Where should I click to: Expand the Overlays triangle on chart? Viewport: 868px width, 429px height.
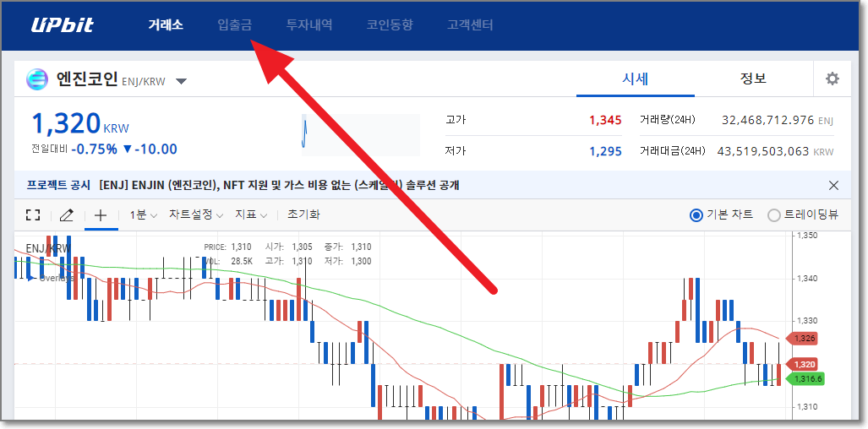click(x=30, y=278)
